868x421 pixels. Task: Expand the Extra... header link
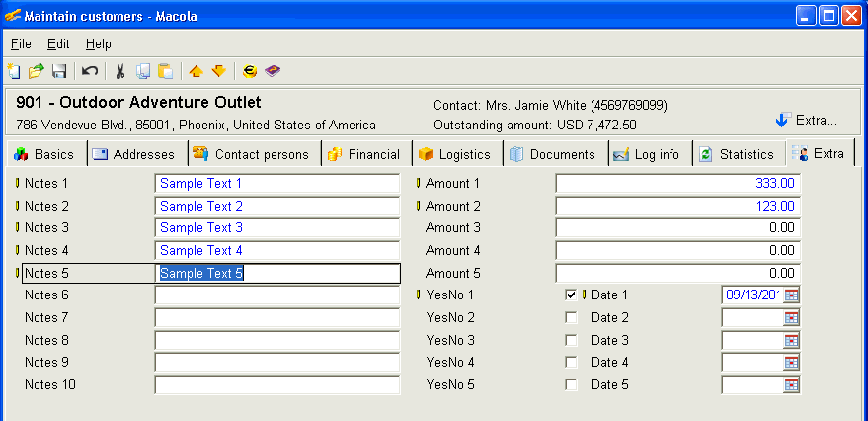(807, 121)
